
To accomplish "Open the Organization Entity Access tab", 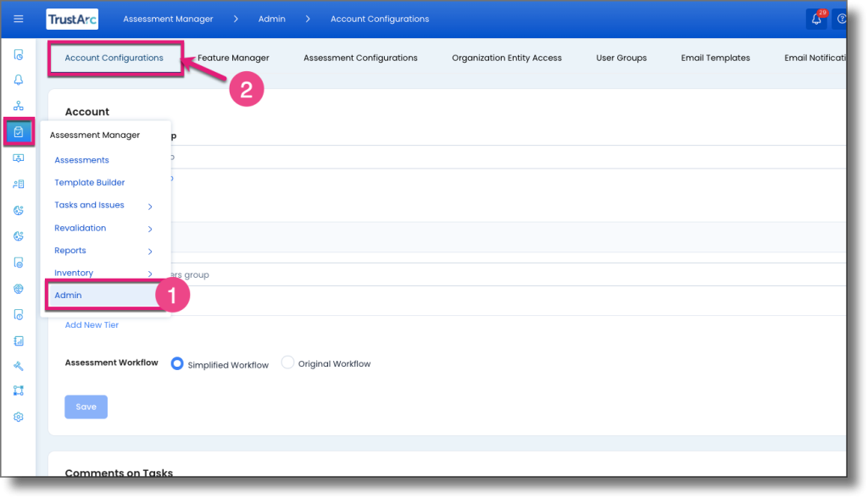I will [x=507, y=58].
